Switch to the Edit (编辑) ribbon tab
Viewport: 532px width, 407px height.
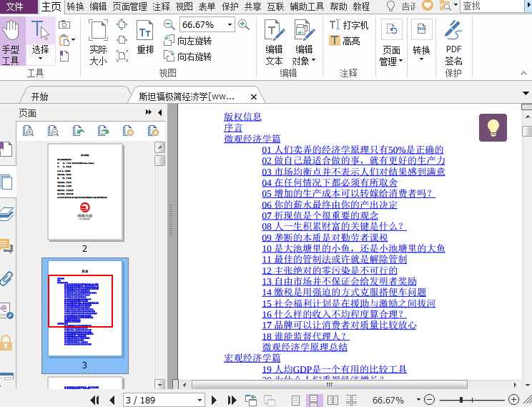pos(98,6)
